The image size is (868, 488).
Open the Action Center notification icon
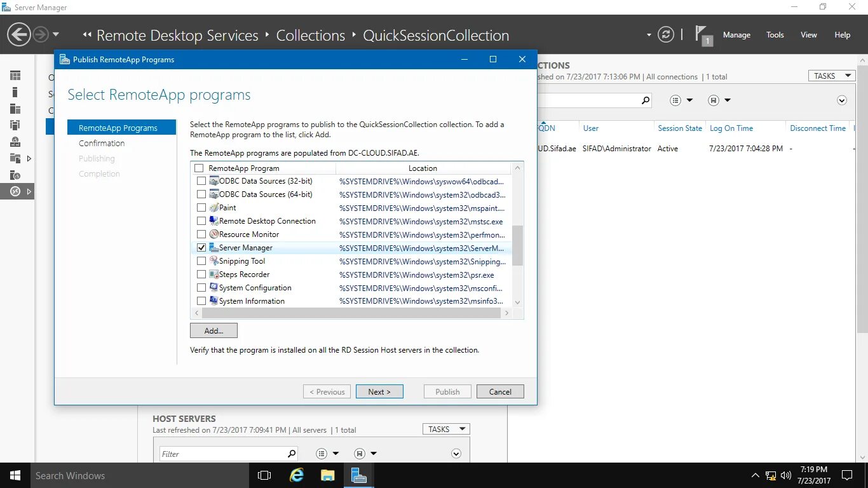[846, 475]
